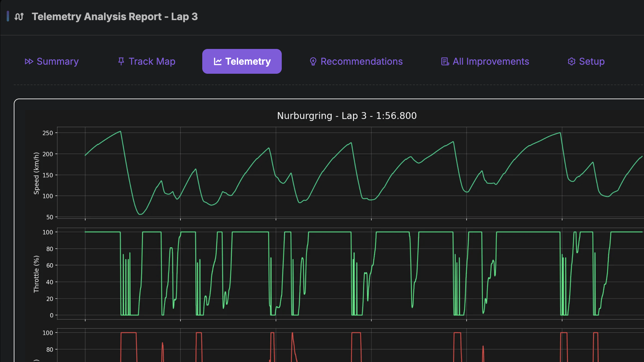Click the pin icon next to Track Map
Screen dimensions: 644x362
tap(121, 61)
